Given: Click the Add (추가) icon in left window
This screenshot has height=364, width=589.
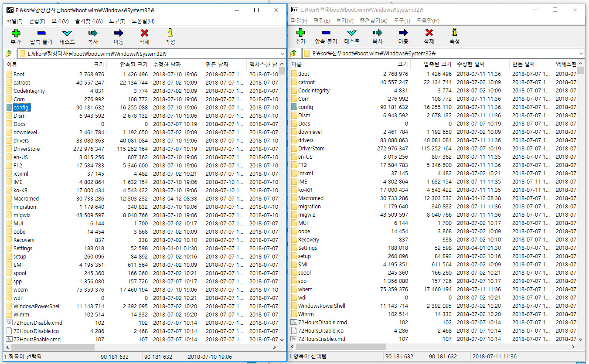Looking at the screenshot, I should (16, 33).
